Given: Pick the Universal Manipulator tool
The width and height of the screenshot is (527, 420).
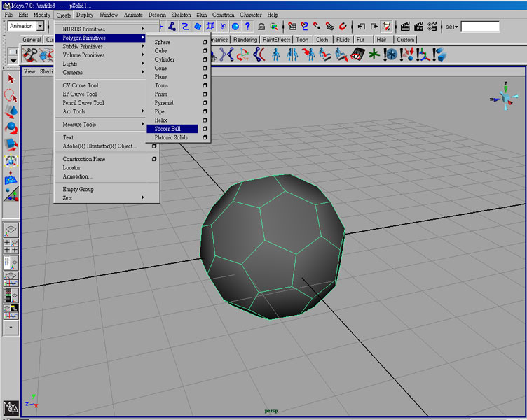Looking at the screenshot, I should (11, 161).
